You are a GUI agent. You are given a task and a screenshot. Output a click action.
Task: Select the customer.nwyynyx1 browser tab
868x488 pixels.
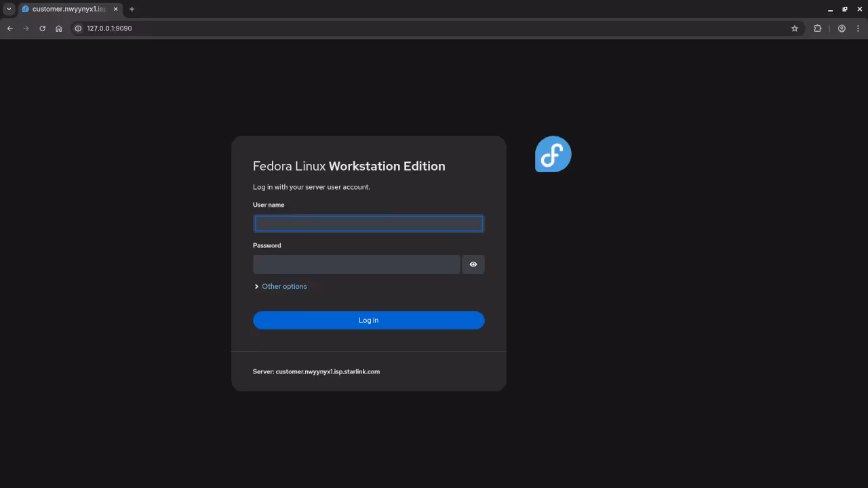click(68, 9)
